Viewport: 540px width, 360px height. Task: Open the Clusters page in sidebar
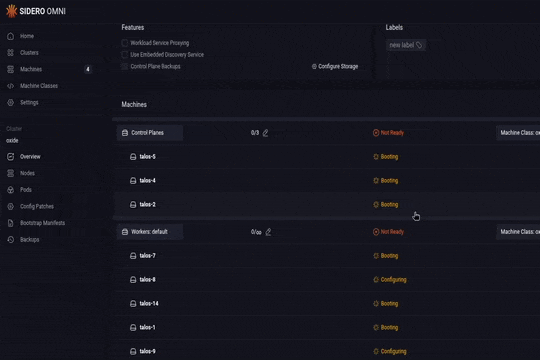coord(29,53)
